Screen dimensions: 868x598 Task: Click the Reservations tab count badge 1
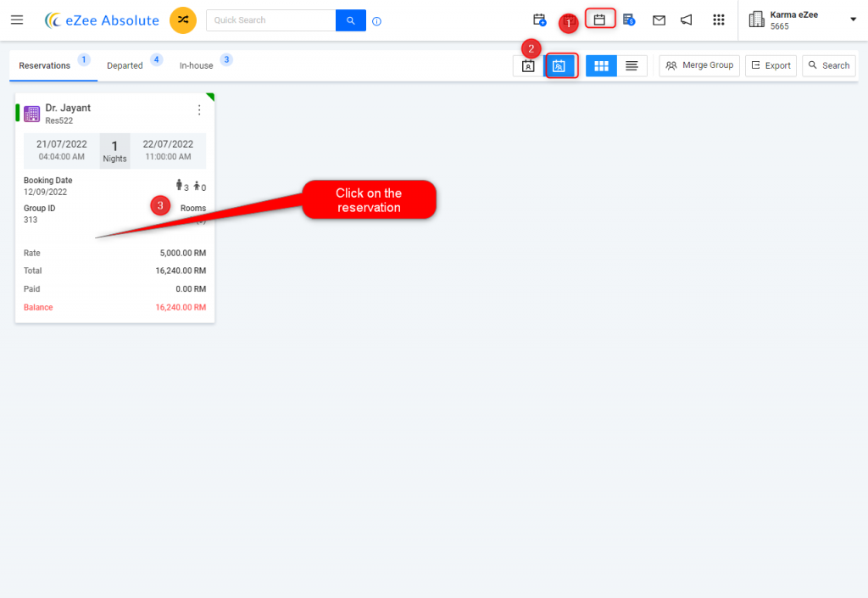tap(84, 59)
